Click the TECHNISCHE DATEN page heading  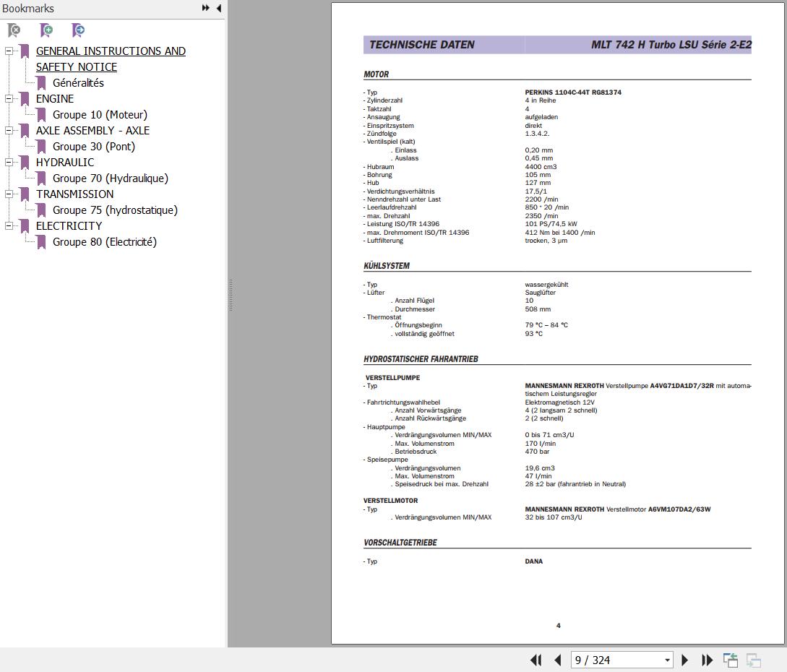coord(422,45)
